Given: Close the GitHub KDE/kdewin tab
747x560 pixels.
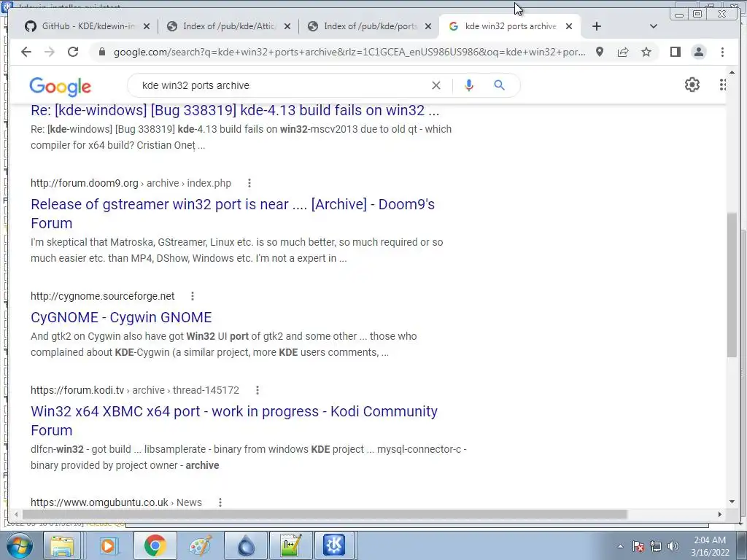Looking at the screenshot, I should click(x=147, y=26).
